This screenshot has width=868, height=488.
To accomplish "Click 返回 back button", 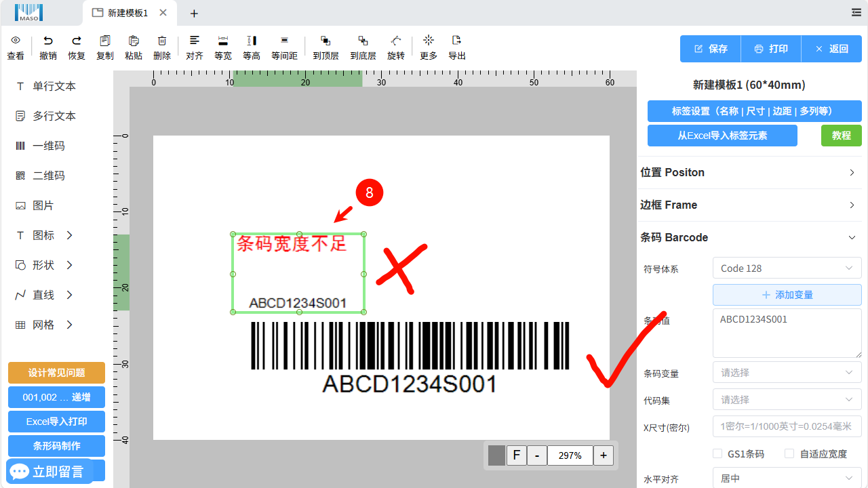I will [831, 49].
